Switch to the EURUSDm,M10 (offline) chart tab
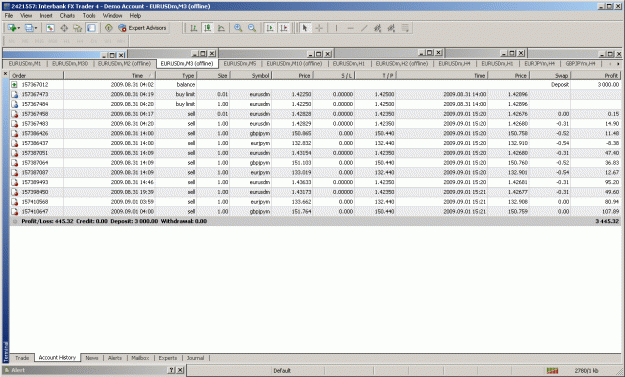 294,64
